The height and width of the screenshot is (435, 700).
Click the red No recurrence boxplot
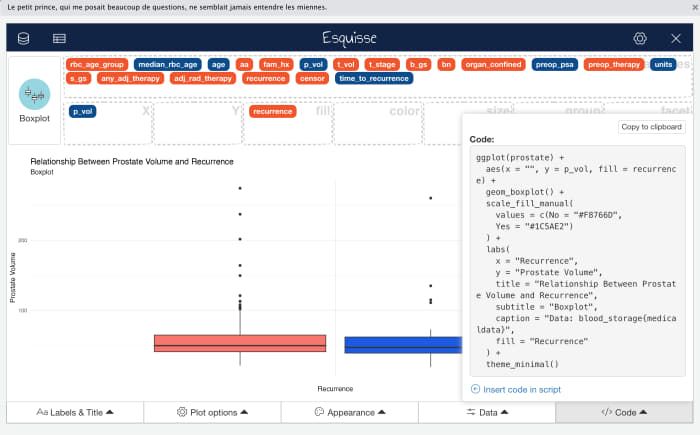pyautogui.click(x=240, y=343)
